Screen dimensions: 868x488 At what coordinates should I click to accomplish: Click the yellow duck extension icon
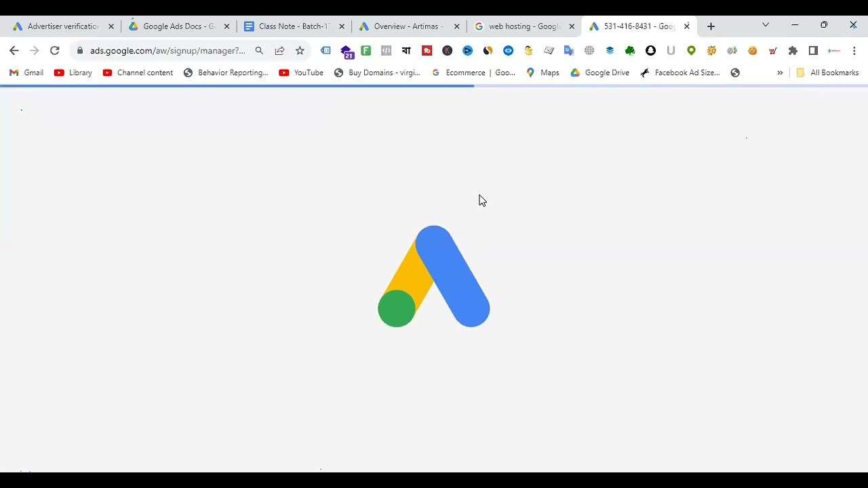coord(528,51)
